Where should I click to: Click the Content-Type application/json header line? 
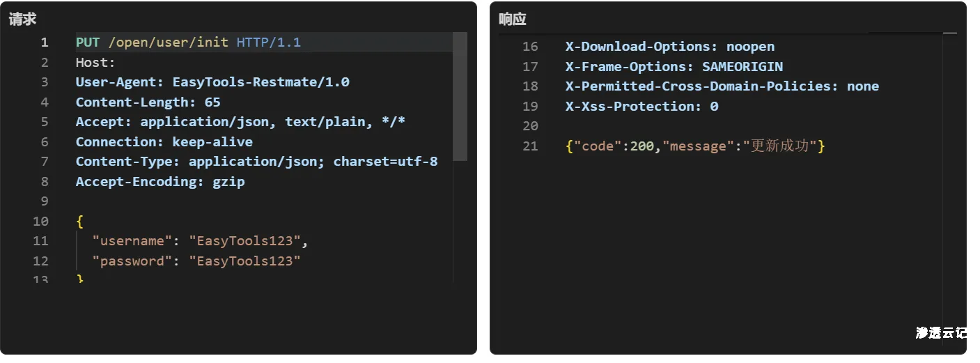pyautogui.click(x=256, y=162)
